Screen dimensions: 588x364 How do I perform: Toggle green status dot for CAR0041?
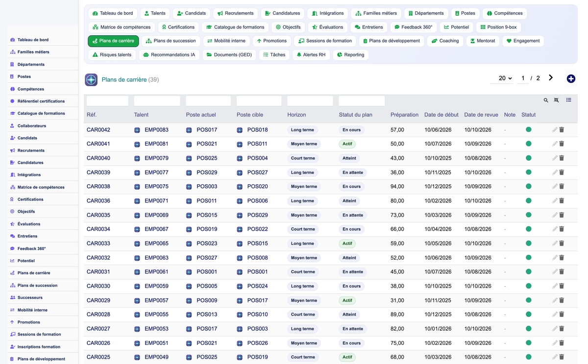[529, 144]
